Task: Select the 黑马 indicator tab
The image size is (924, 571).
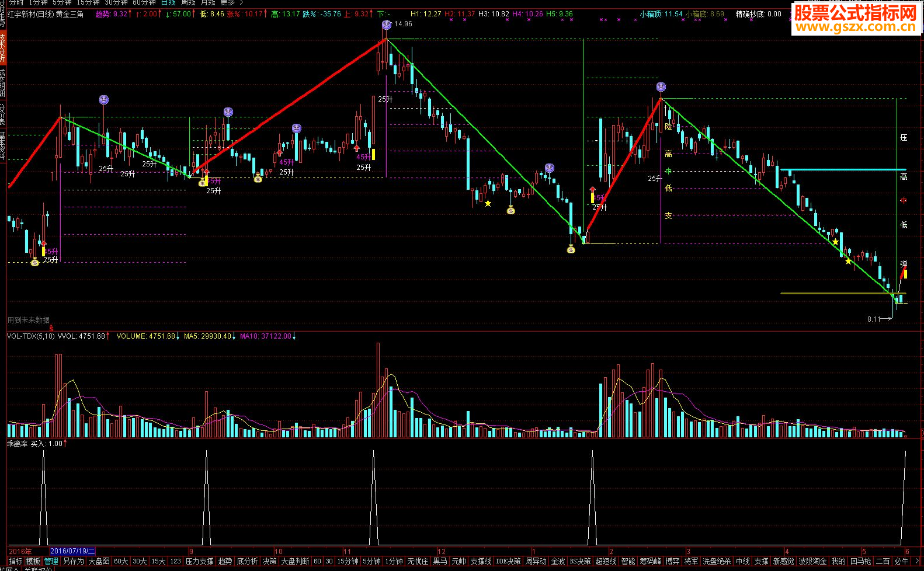Action: 440,561
